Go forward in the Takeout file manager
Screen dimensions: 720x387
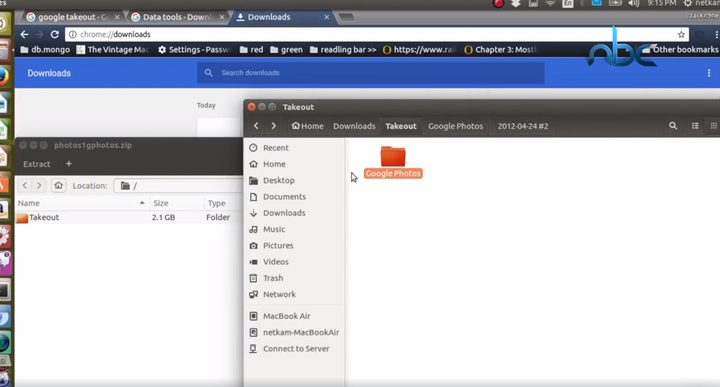(x=274, y=126)
